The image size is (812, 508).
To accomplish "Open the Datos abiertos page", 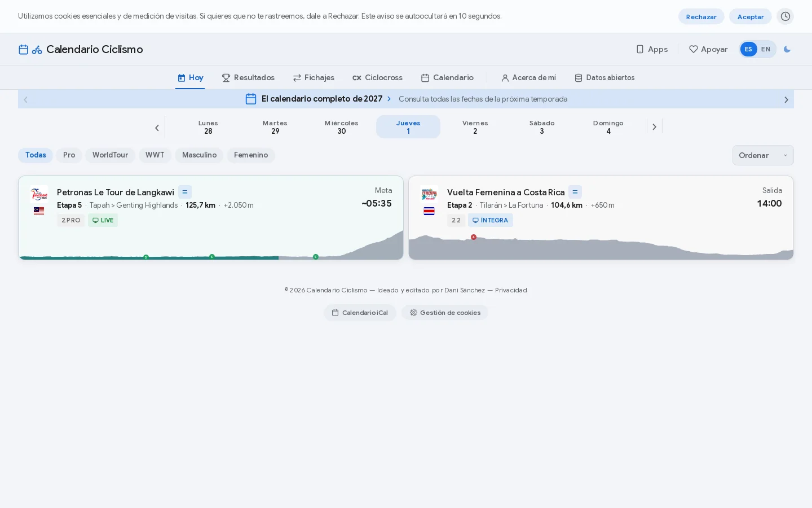I will [x=604, y=77].
